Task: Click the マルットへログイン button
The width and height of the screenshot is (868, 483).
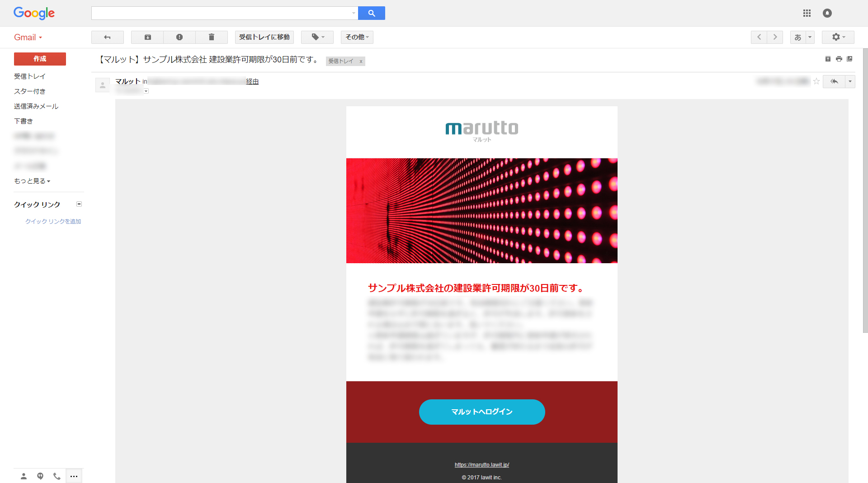Action: [x=482, y=412]
